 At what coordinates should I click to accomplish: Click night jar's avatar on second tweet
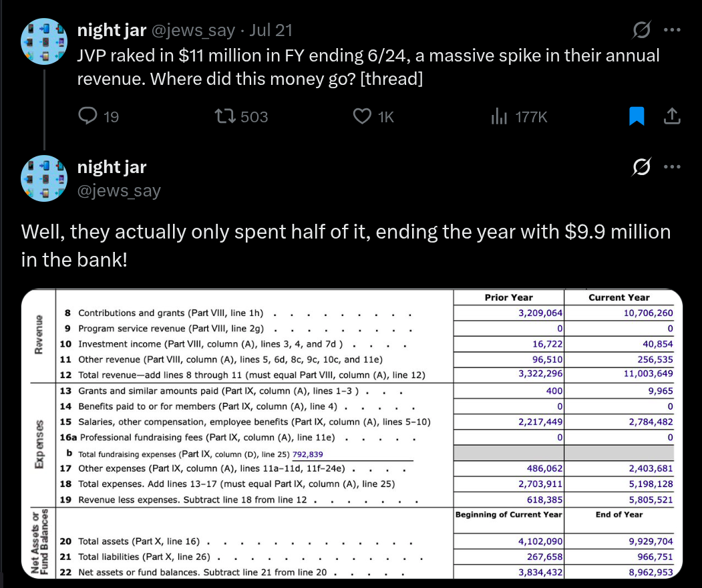45,178
